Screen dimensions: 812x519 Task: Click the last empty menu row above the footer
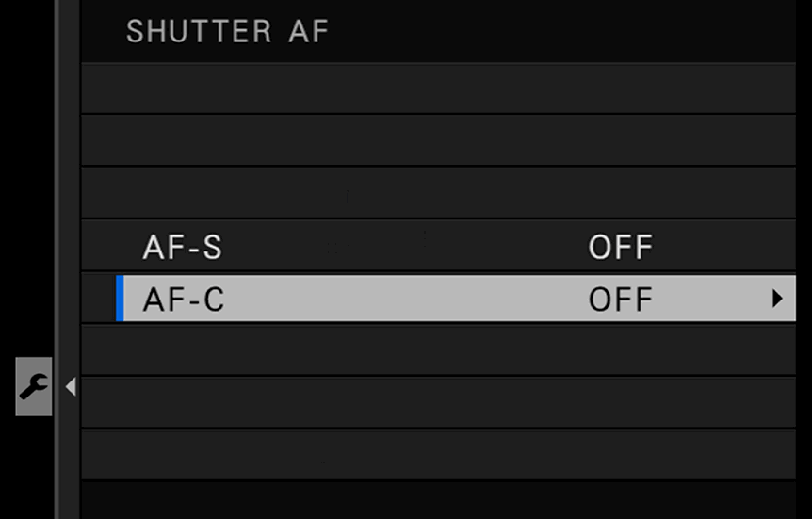[x=438, y=454]
